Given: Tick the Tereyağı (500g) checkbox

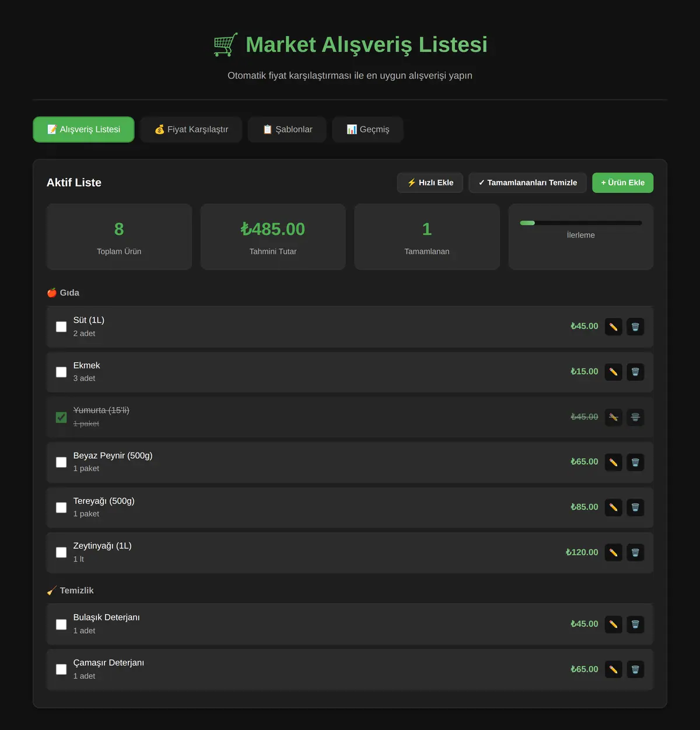Looking at the screenshot, I should [x=61, y=507].
